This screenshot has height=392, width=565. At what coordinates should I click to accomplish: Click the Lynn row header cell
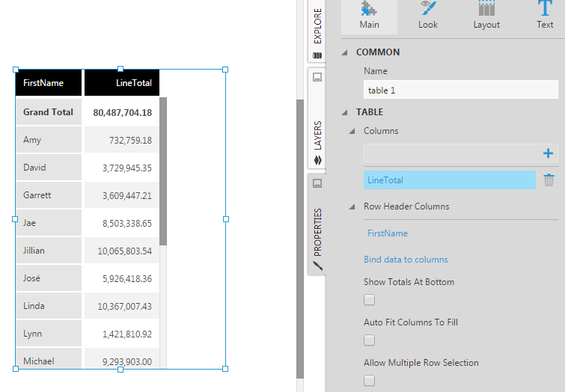click(x=49, y=334)
